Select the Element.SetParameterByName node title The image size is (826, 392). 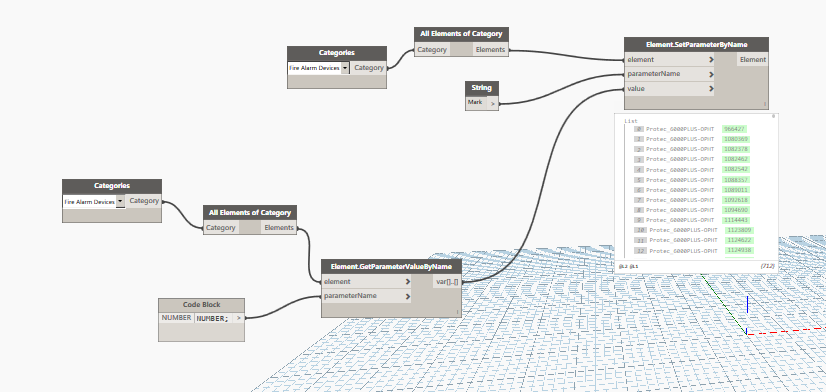click(x=696, y=45)
